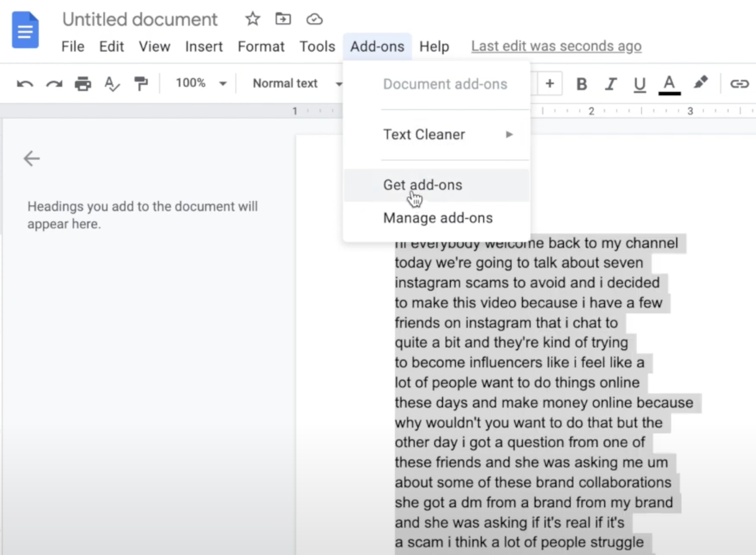Screen dimensions: 756x555
Task: Open the Insert menu
Action: click(x=203, y=47)
